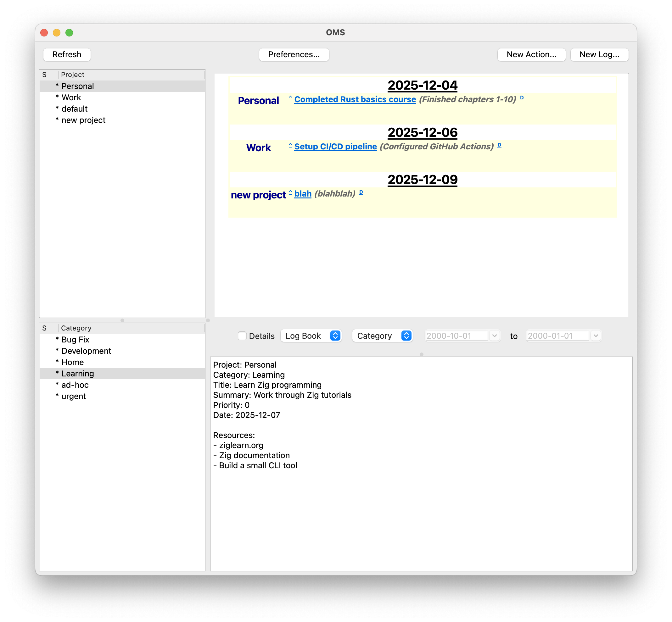Click the D icon after Finished chapters 1-10
Screen dimensions: 672x622
pos(522,98)
